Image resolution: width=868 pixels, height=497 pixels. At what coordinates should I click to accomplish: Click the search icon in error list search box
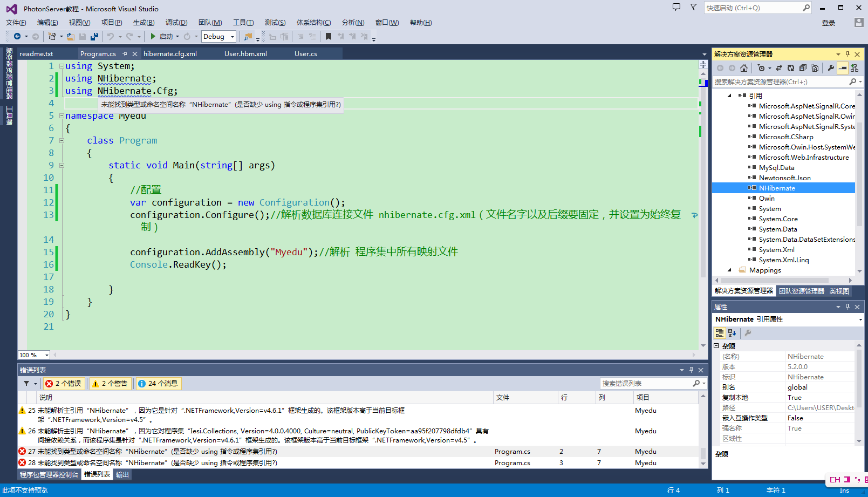(696, 383)
